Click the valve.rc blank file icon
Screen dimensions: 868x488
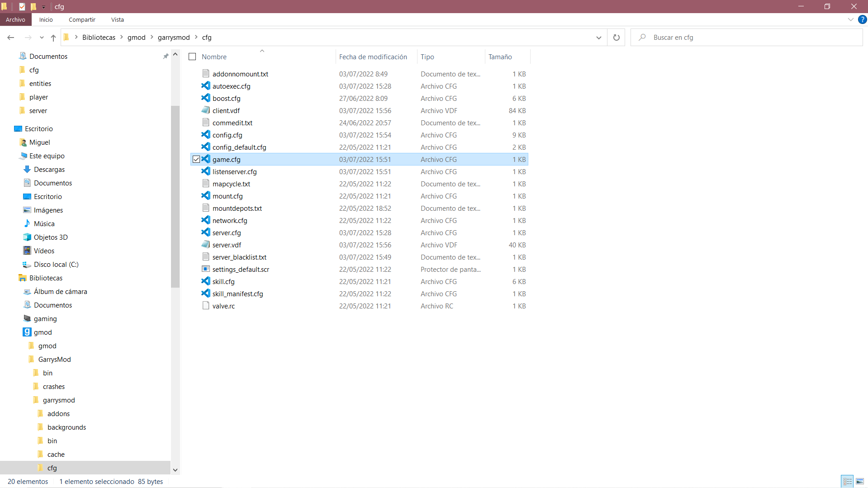pyautogui.click(x=206, y=306)
